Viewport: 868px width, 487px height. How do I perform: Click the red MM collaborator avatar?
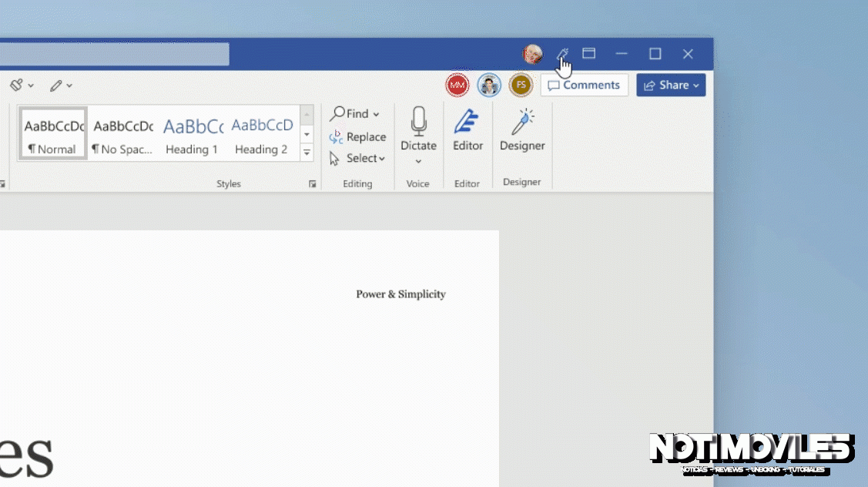pos(457,86)
